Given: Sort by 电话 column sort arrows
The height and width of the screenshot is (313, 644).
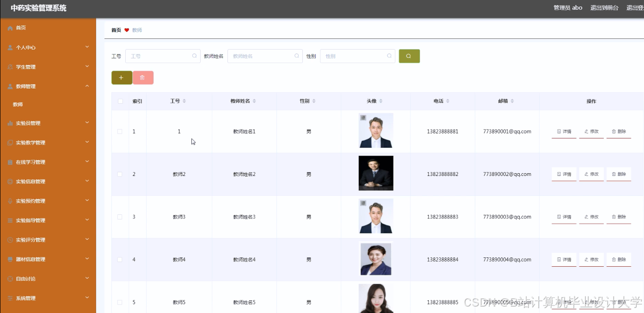Looking at the screenshot, I should coord(448,101).
